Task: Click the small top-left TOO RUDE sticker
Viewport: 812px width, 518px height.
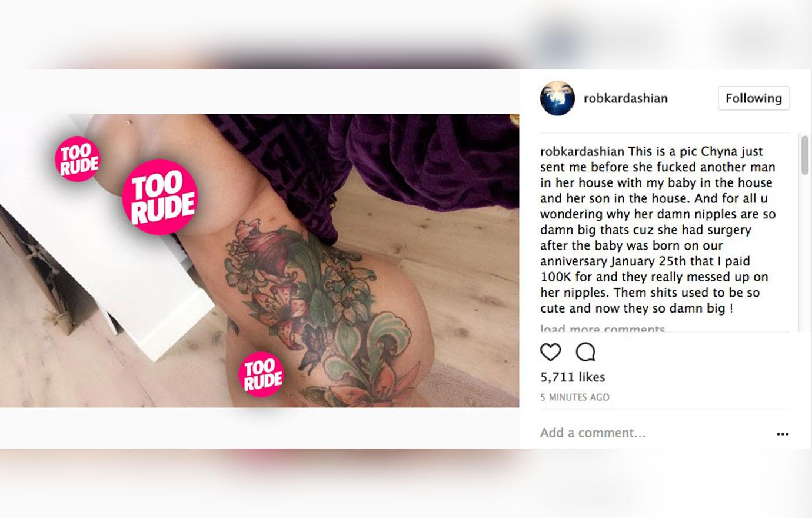Action: click(78, 159)
